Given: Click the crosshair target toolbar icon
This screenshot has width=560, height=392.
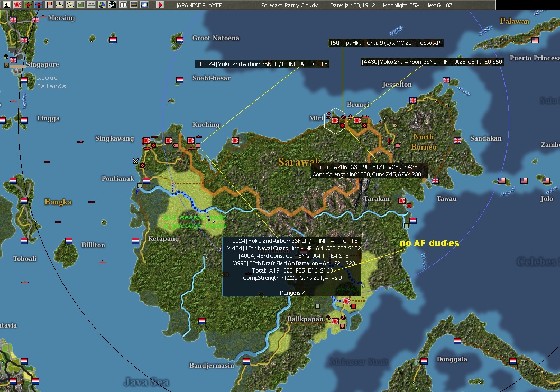Looking at the screenshot, I should [x=113, y=5].
